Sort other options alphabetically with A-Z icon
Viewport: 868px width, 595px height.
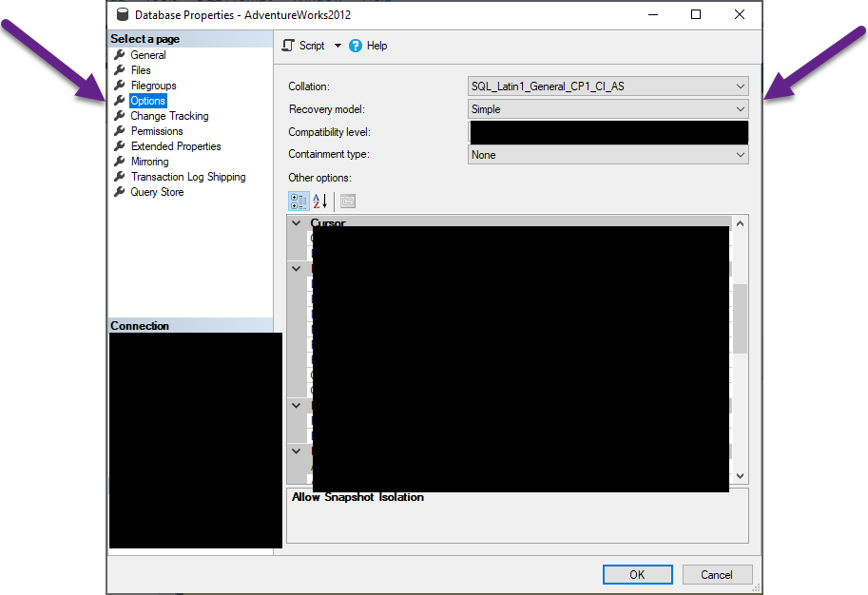(x=320, y=201)
